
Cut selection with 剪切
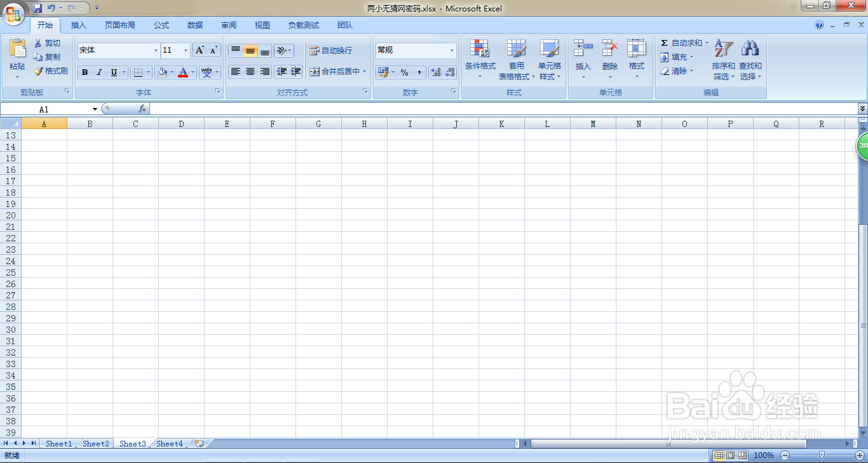pyautogui.click(x=47, y=43)
